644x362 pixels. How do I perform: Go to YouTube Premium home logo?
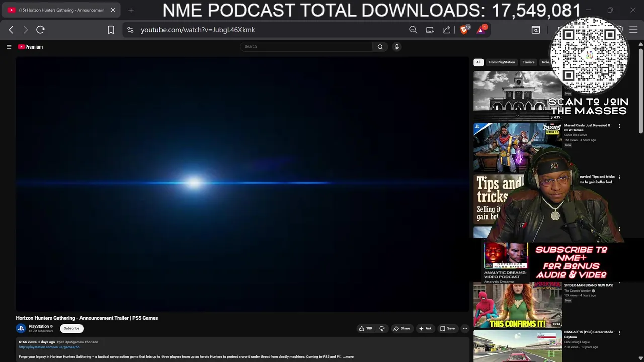coord(30,47)
